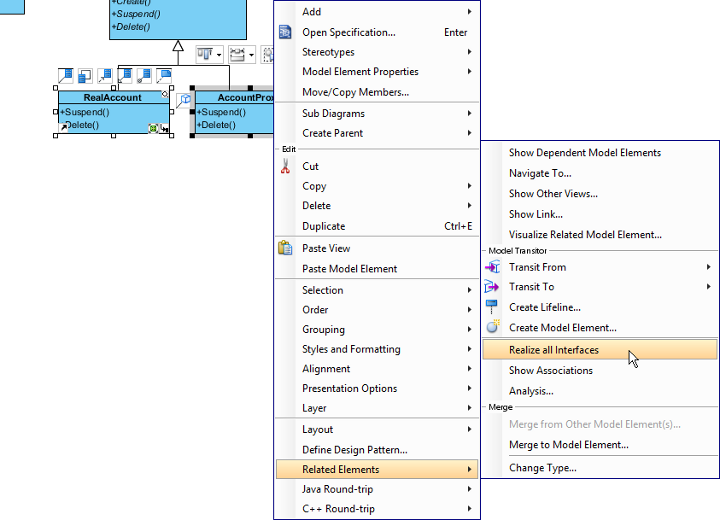The height and width of the screenshot is (520, 720).
Task: Select the RealAccount class title
Action: pos(112,97)
